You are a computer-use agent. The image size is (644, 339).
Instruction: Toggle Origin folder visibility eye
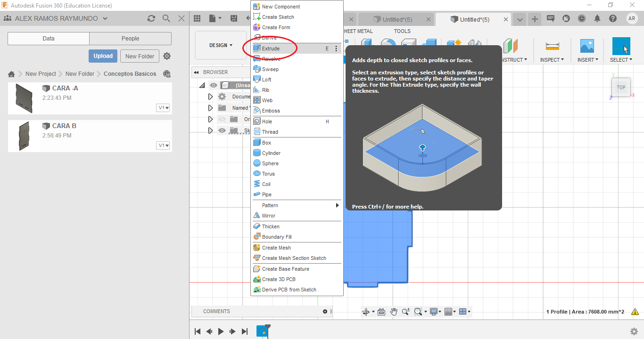[x=222, y=119]
